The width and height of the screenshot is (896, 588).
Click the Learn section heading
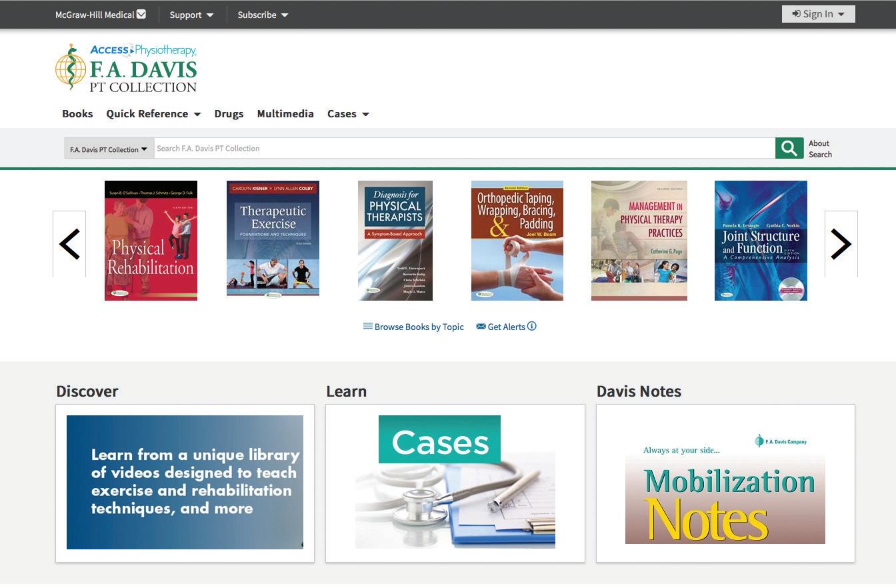click(x=346, y=391)
